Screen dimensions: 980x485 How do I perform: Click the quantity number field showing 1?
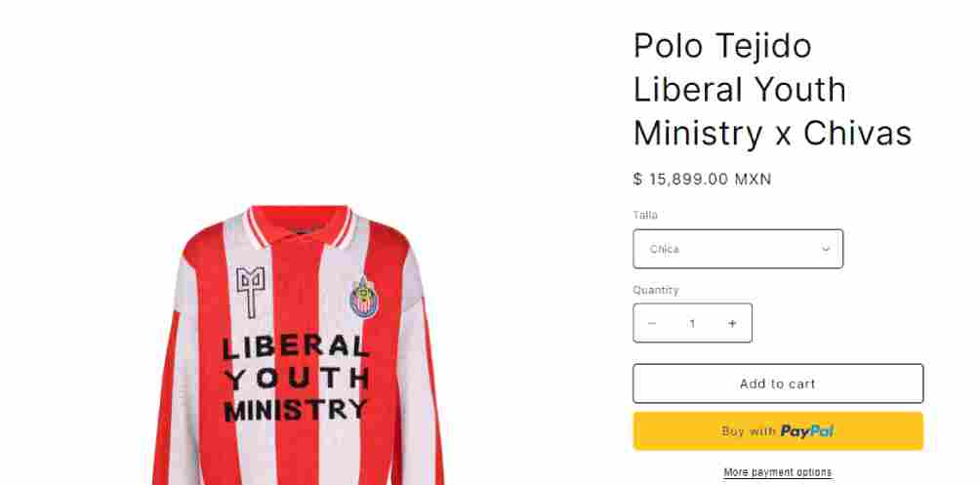[692, 323]
